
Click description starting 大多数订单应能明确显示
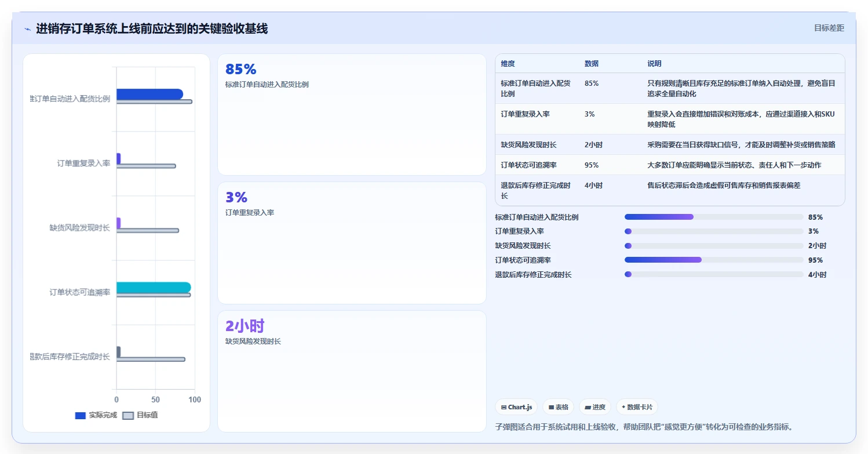pos(734,165)
